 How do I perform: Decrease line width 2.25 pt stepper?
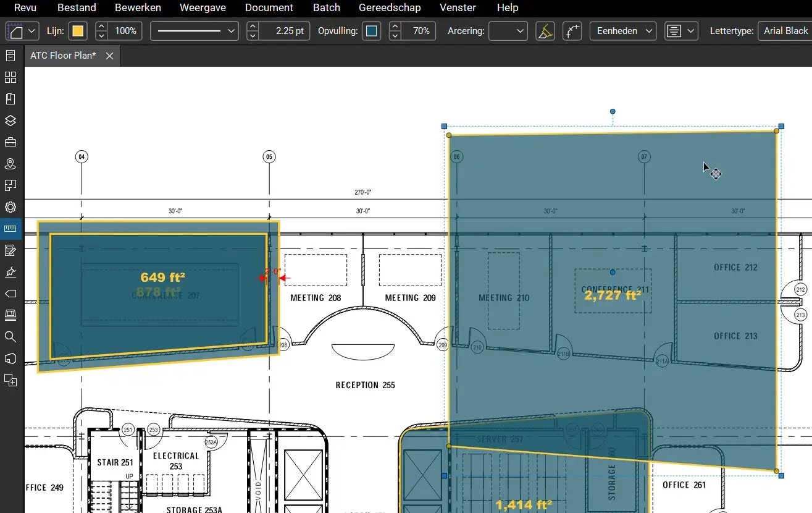coord(253,35)
